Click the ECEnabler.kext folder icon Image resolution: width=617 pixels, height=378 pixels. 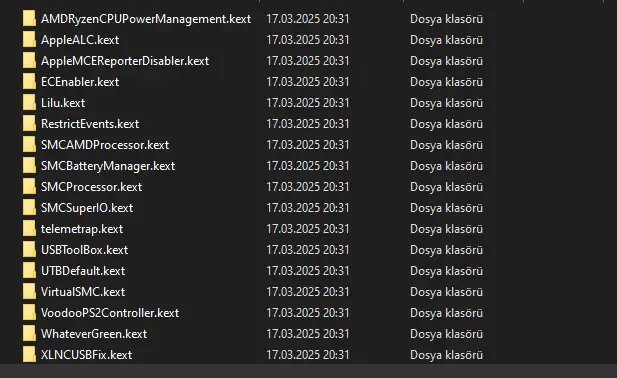tap(29, 81)
